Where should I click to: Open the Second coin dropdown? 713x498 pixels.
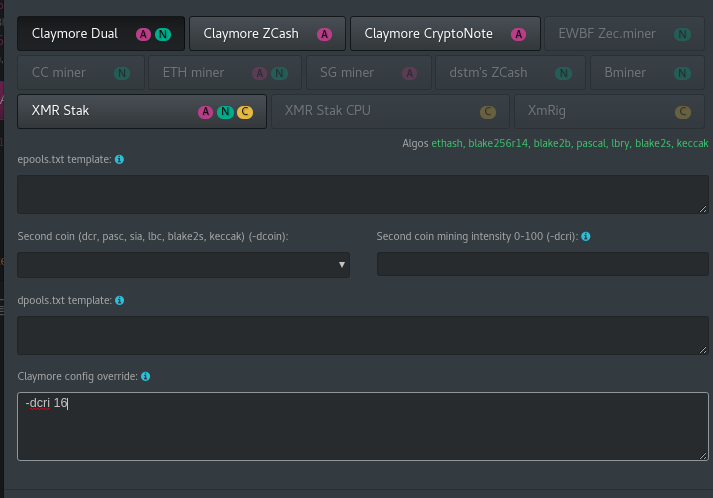click(x=183, y=265)
